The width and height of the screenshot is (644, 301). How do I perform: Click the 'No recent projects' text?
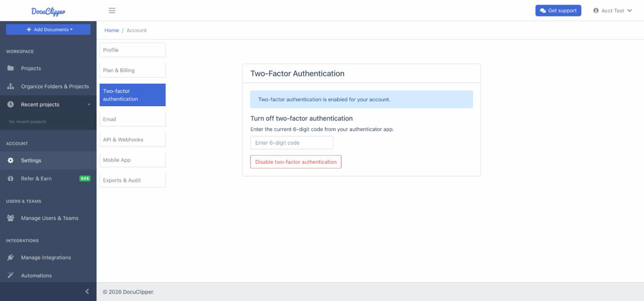(28, 122)
